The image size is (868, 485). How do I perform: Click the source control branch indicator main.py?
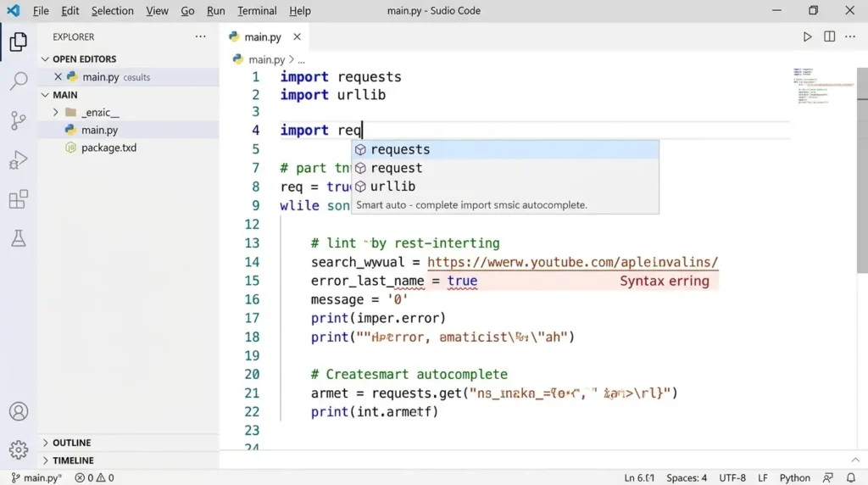click(36, 477)
